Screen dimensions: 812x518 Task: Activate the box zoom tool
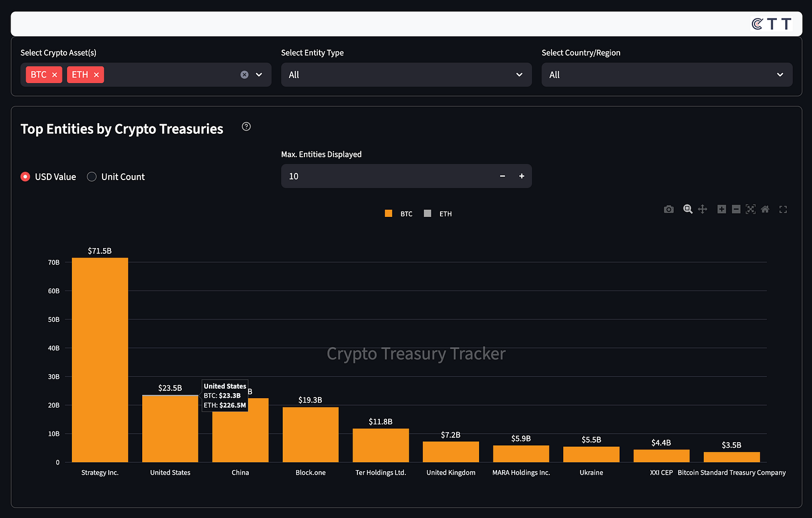click(688, 209)
